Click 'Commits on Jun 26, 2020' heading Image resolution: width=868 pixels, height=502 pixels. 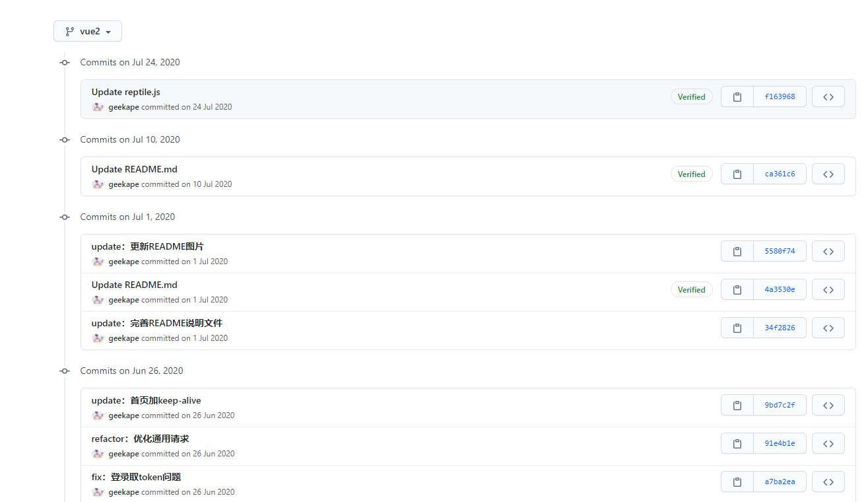[x=131, y=371]
